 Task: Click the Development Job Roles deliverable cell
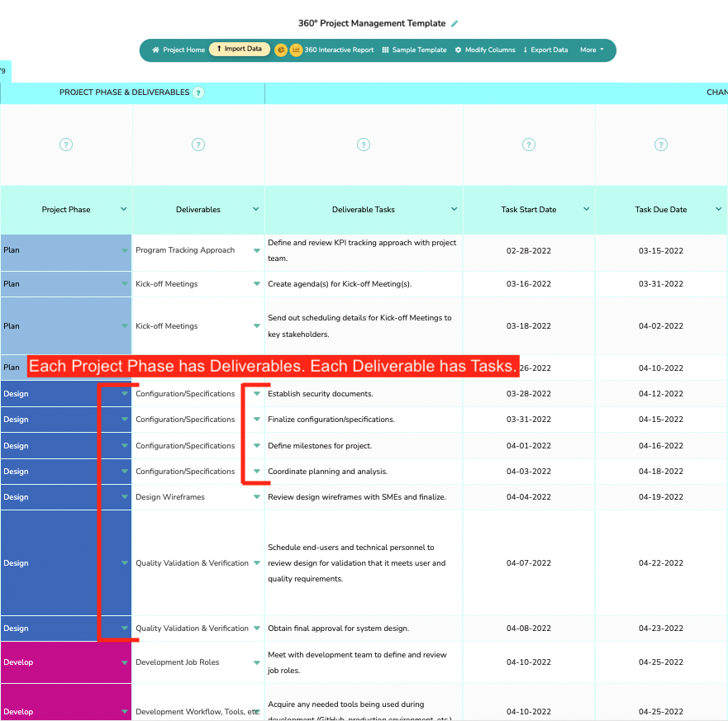pos(198,662)
